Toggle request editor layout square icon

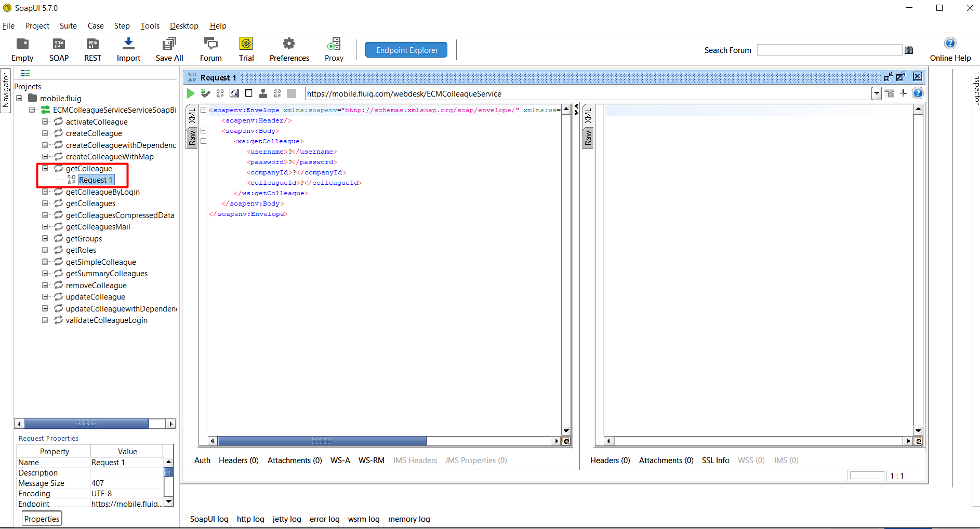pyautogui.click(x=248, y=93)
